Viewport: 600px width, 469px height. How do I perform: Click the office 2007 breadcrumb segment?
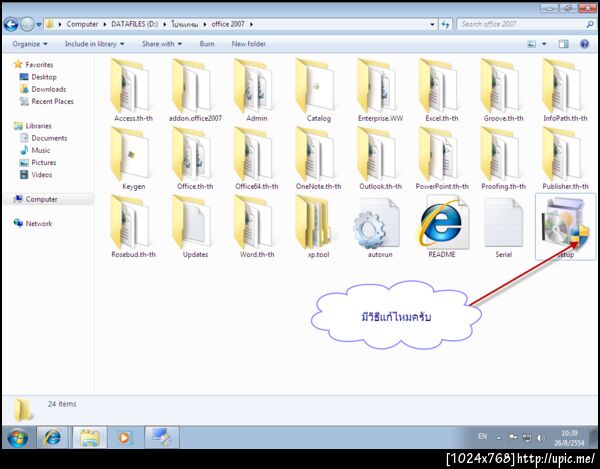pos(228,24)
